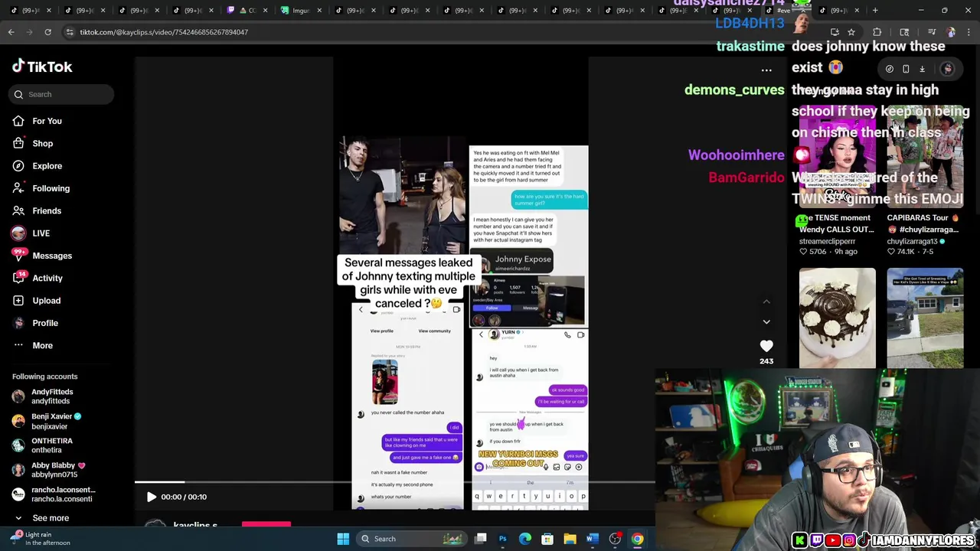
Task: Open Microsoft Edge from the taskbar
Action: pos(525,539)
